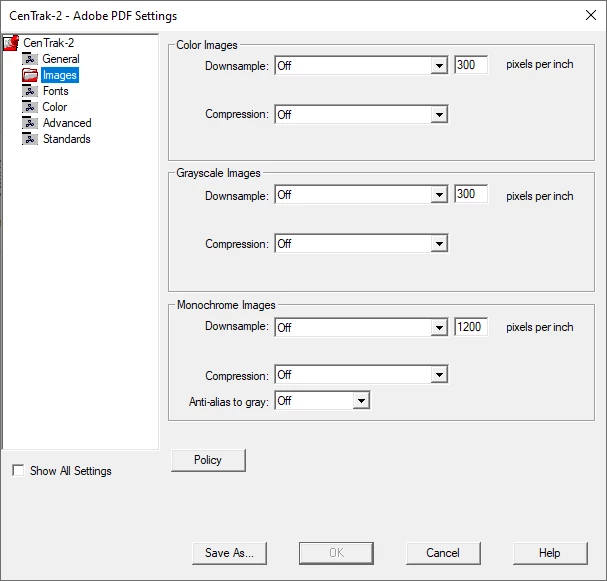Open the Advanced settings section
Viewport: 607px width, 581px height.
click(67, 123)
